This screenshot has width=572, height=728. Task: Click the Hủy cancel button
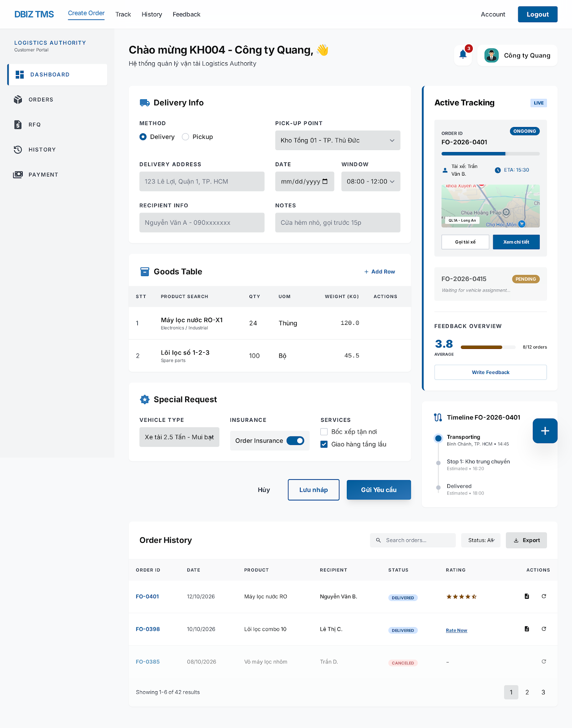[264, 490]
